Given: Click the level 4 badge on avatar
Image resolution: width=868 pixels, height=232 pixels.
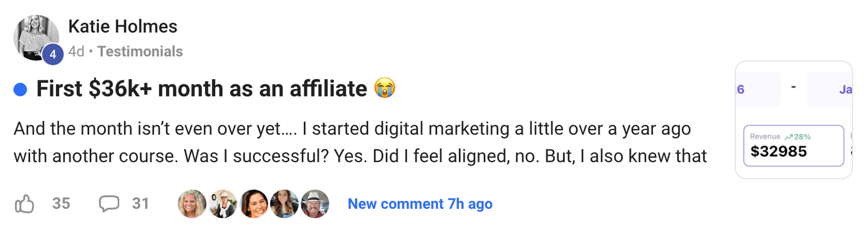Looking at the screenshot, I should [53, 54].
